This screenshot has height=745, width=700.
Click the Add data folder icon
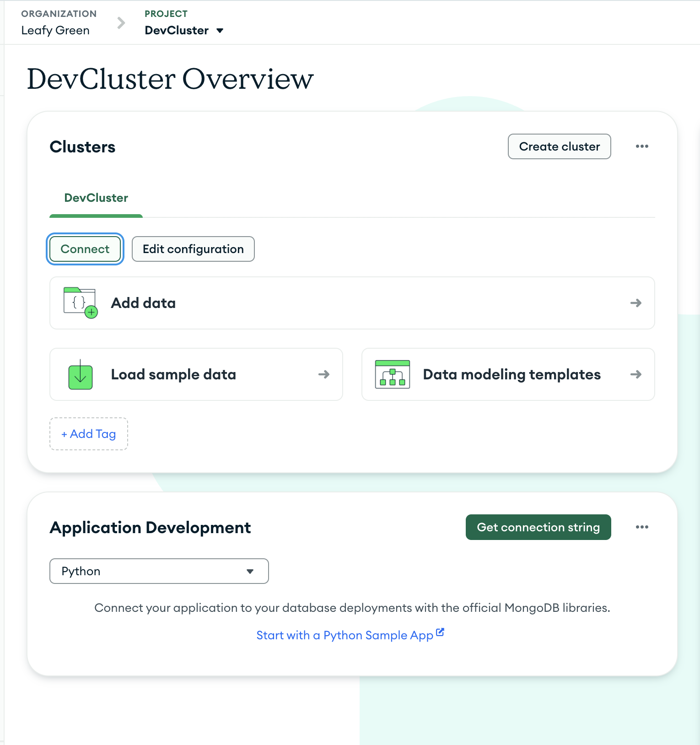(81, 303)
